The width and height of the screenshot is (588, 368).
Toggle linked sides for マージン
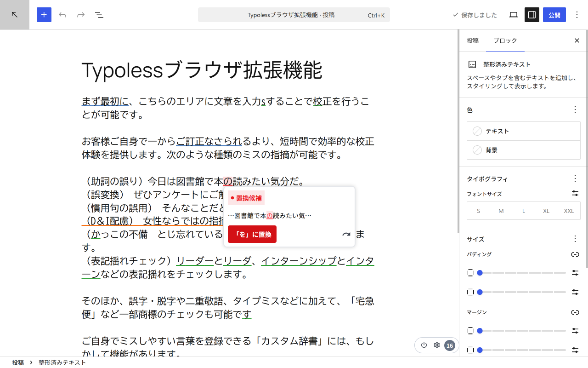click(x=575, y=312)
